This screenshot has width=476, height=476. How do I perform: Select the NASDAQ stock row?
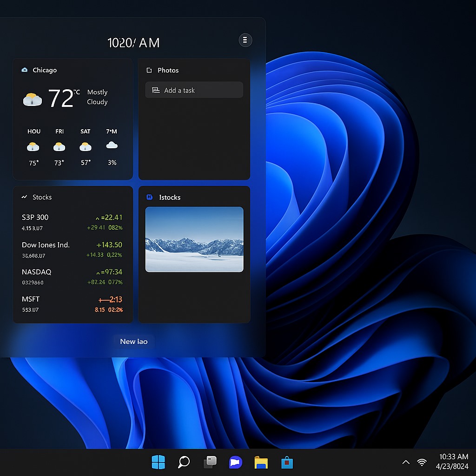[72, 277]
